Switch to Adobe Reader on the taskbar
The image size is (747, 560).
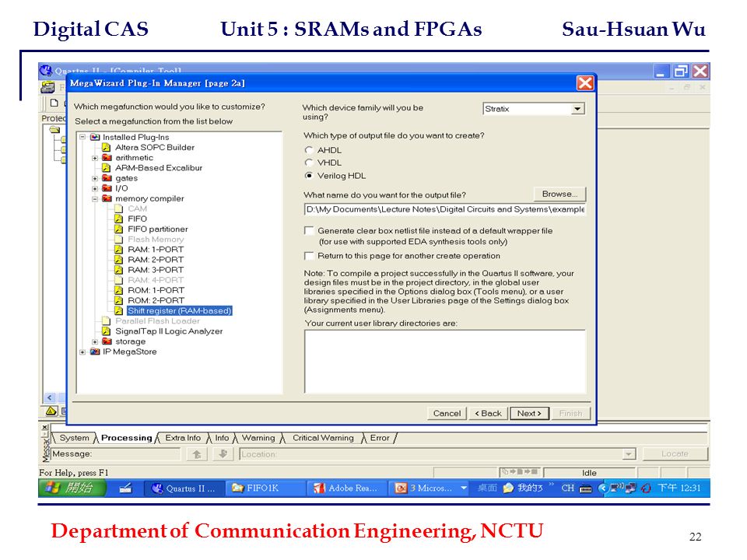[347, 488]
